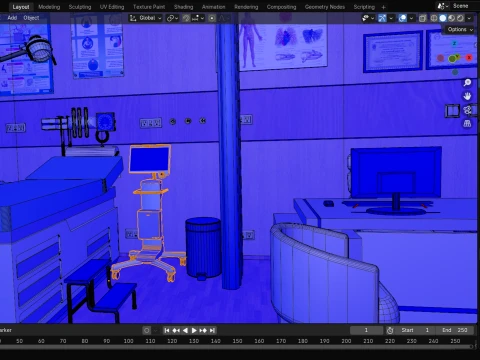Open the transform pivot point dropdown
This screenshot has width=480, height=360.
172,18
